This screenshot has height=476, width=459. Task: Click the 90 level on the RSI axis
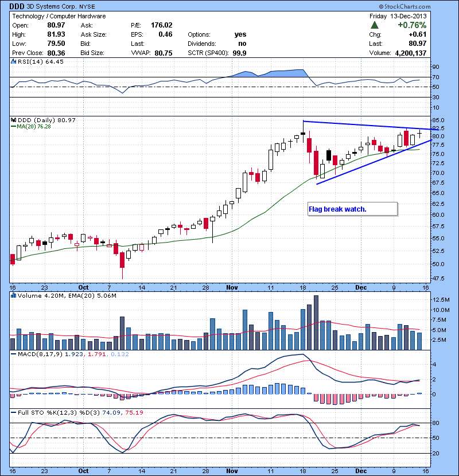436,67
